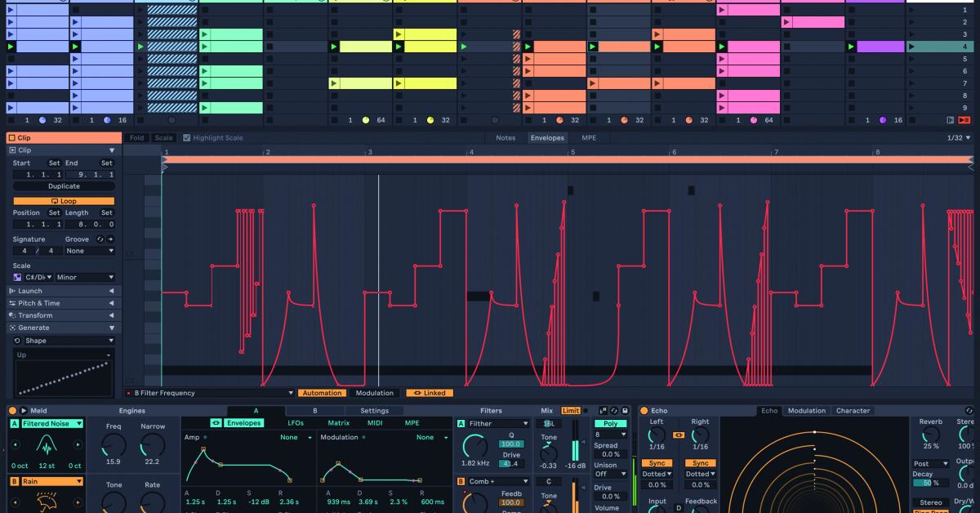Switch to the Notes tab
This screenshot has width=980, height=513.
pos(506,138)
